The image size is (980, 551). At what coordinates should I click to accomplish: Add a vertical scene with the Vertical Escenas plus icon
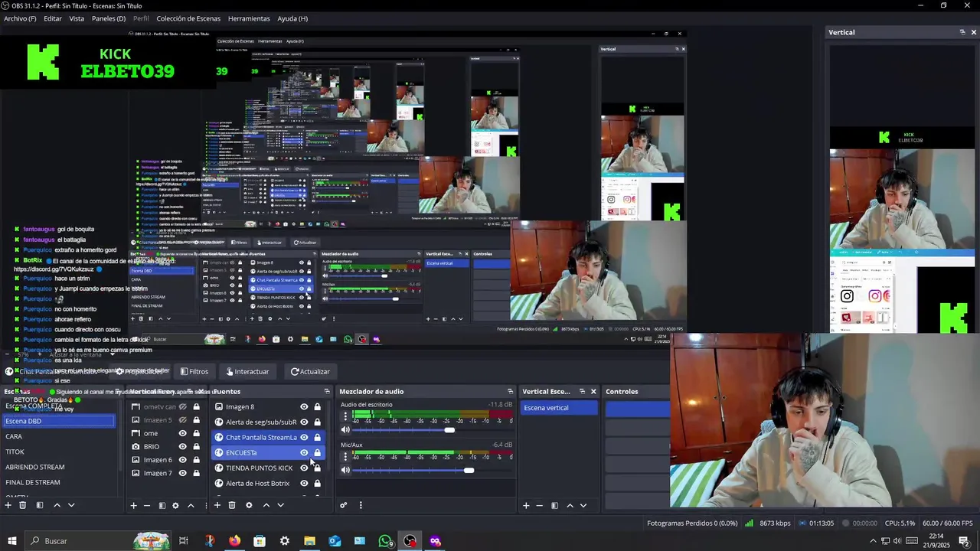click(x=526, y=505)
